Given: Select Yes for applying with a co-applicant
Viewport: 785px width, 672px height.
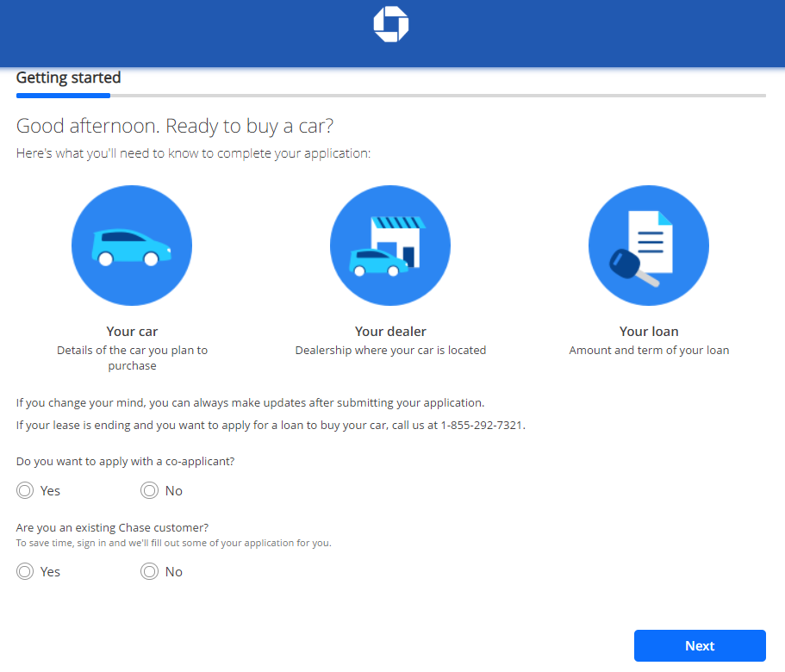Looking at the screenshot, I should pyautogui.click(x=25, y=490).
